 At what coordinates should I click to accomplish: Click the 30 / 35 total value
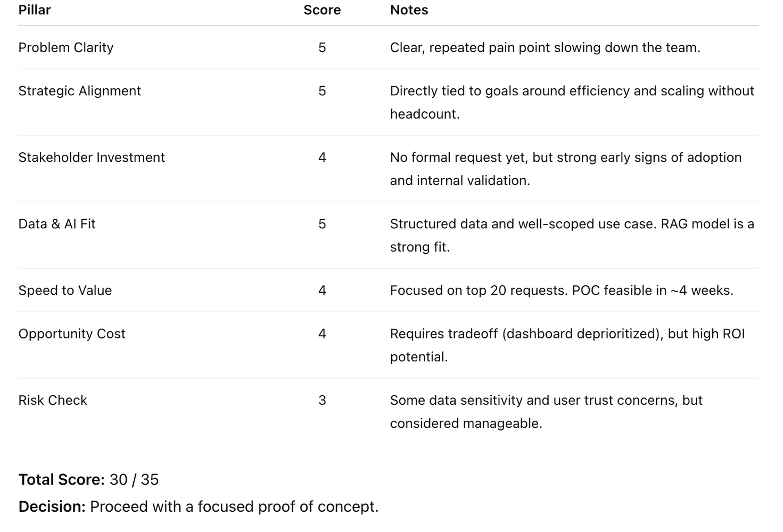pyautogui.click(x=134, y=480)
